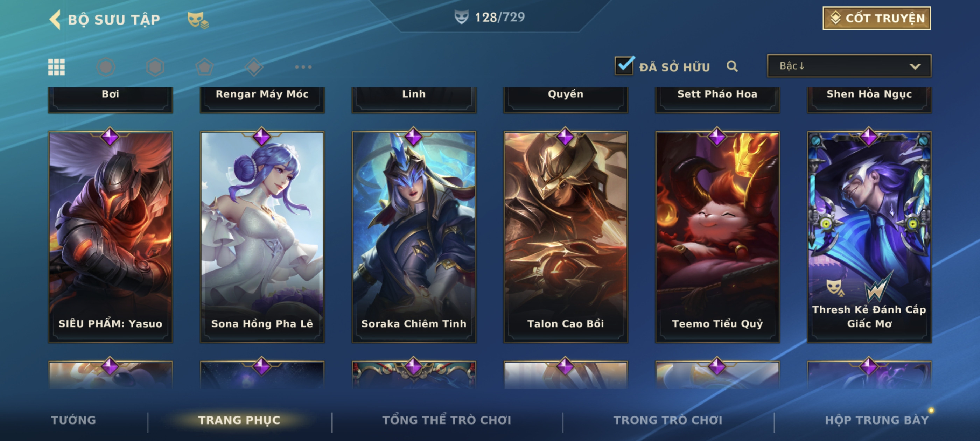Select Thresh Kẻ Đánh Cắp Giấc Mơ card
The image size is (980, 441).
[x=869, y=237]
